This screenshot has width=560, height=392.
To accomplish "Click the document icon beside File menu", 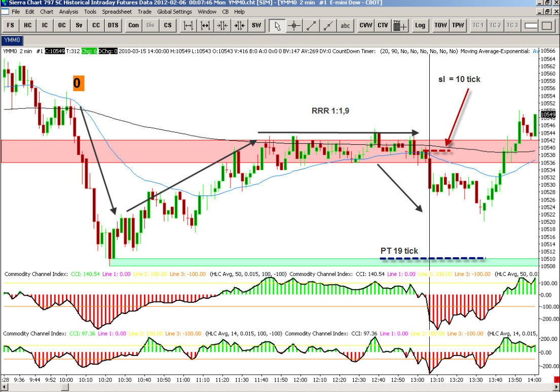I will point(5,12).
